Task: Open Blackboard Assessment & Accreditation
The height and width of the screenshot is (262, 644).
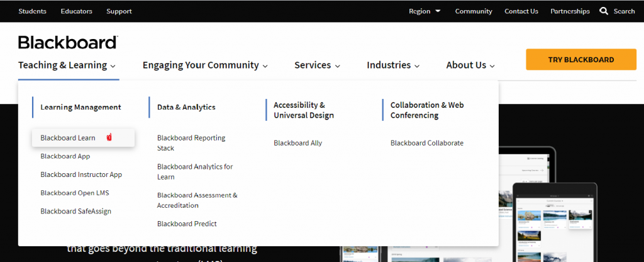Action: pos(197,200)
